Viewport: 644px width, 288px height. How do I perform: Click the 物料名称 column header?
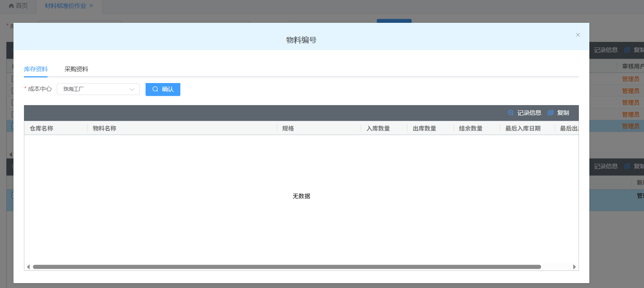tap(104, 129)
